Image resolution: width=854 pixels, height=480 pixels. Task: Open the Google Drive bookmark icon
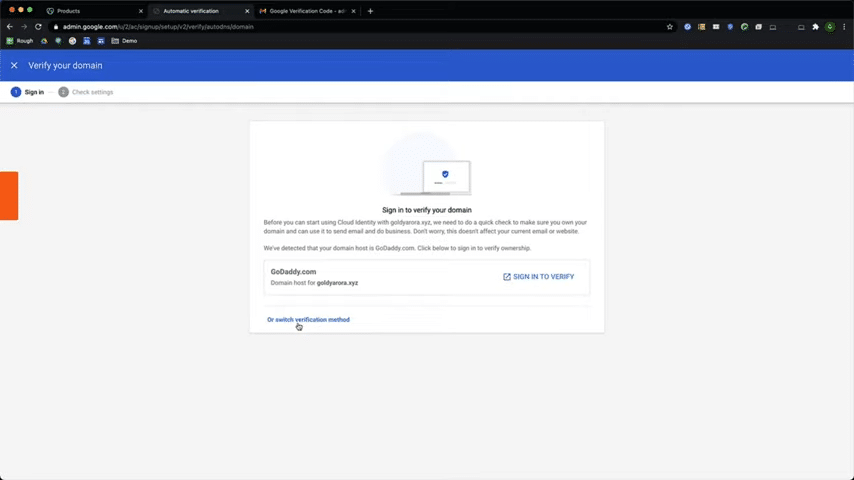pyautogui.click(x=44, y=41)
